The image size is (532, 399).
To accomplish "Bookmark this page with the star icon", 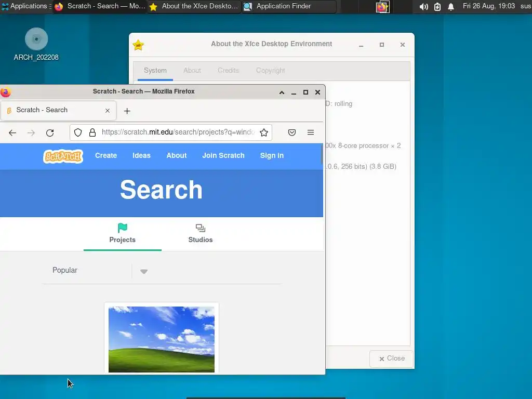I will pos(264,132).
